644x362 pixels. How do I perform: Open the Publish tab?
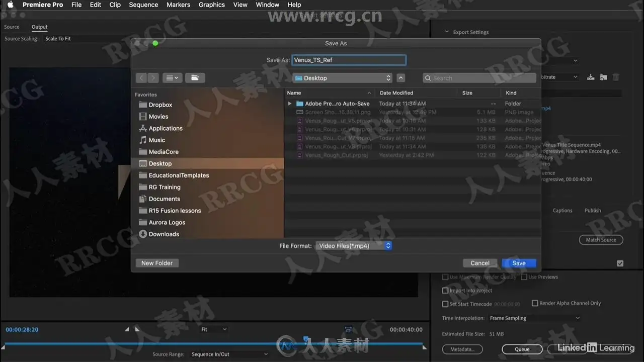tap(593, 211)
